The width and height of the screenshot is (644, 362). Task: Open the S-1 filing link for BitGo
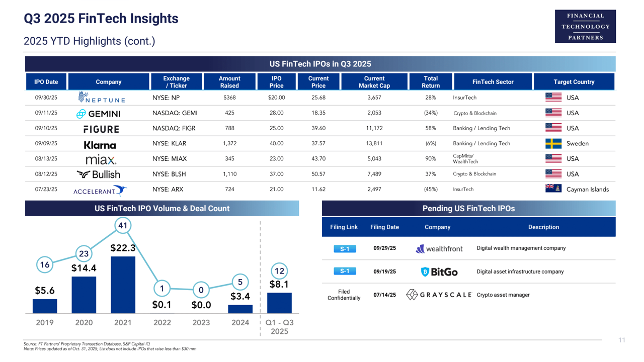(x=345, y=271)
